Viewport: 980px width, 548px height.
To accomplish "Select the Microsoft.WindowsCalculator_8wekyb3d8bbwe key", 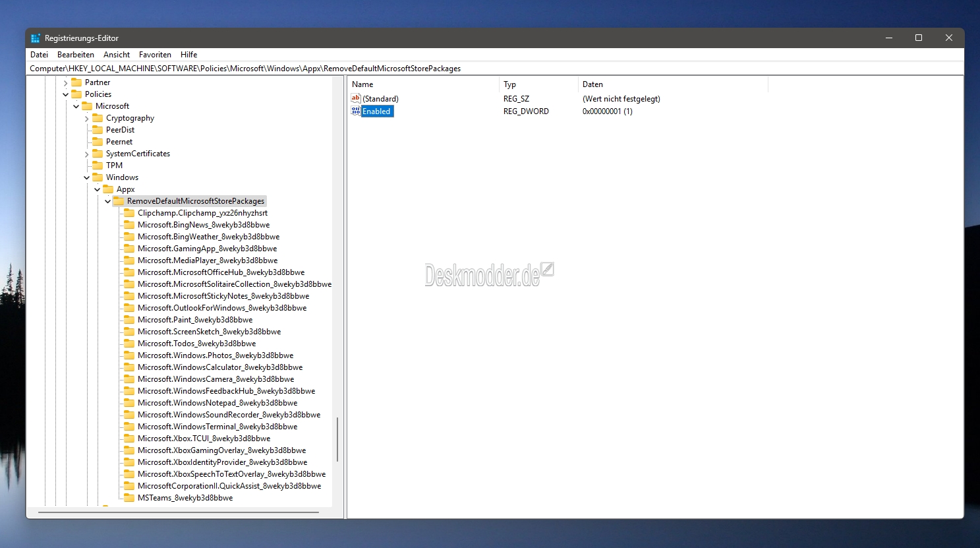I will [220, 367].
